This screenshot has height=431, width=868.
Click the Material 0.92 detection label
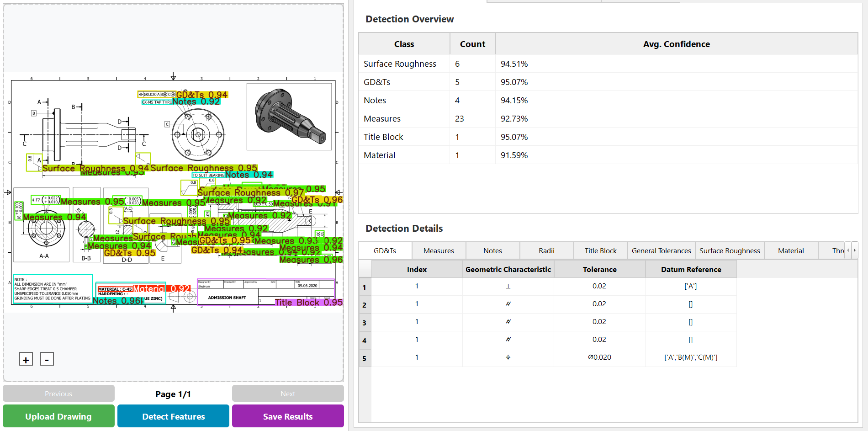pos(162,288)
